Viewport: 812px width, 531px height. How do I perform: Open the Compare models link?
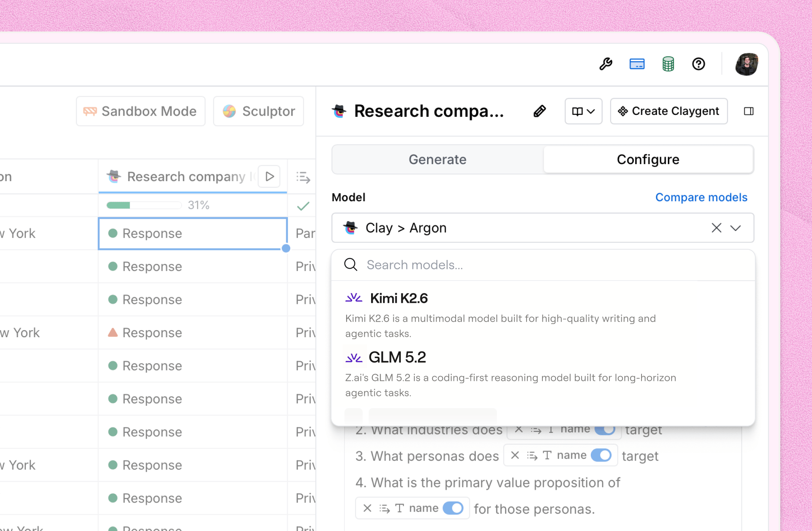[701, 197]
